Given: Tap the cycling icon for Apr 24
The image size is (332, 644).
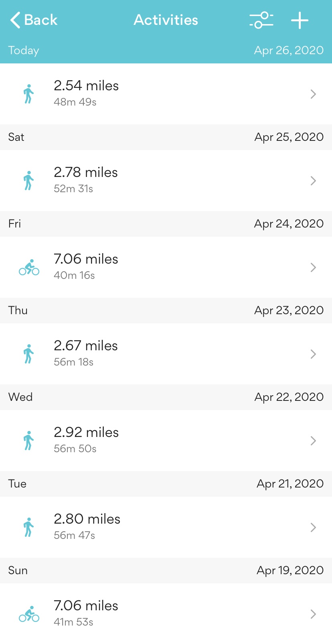Looking at the screenshot, I should [x=29, y=267].
